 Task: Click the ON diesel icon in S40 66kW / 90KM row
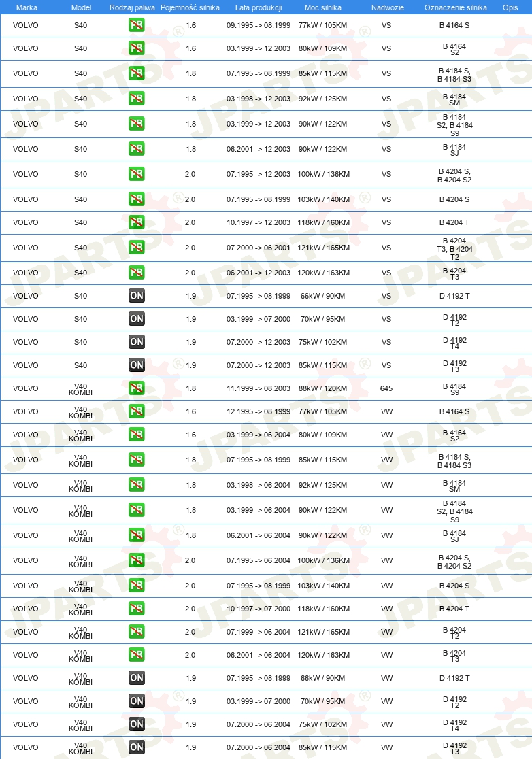137,296
